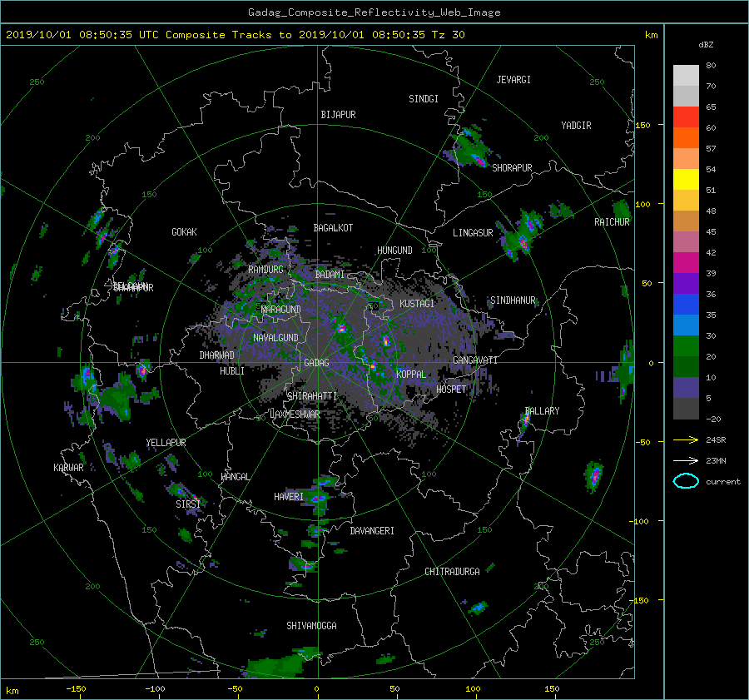Screen dimensions: 749x700
Task: Click the DHARWAD city label
Action: (217, 355)
